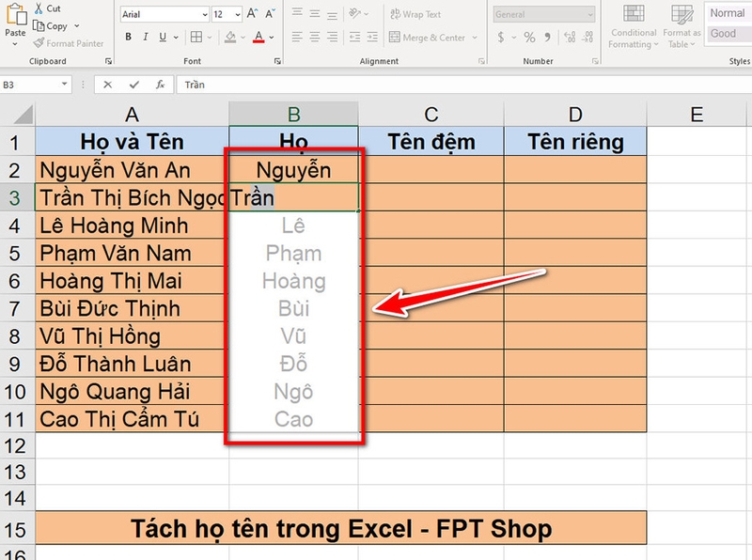Open the Copy dropdown arrow
The image size is (752, 560).
click(77, 26)
